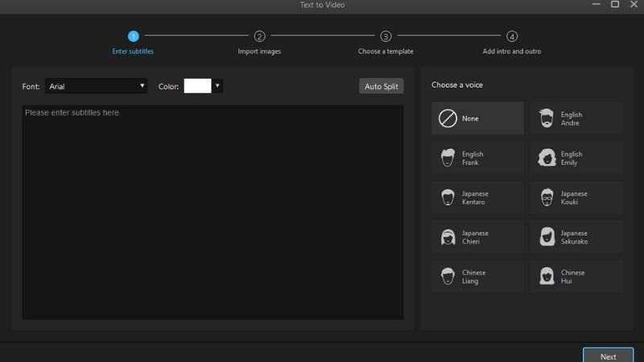Pick the Japanese Kouki voice
This screenshot has height=362, width=644.
click(576, 197)
